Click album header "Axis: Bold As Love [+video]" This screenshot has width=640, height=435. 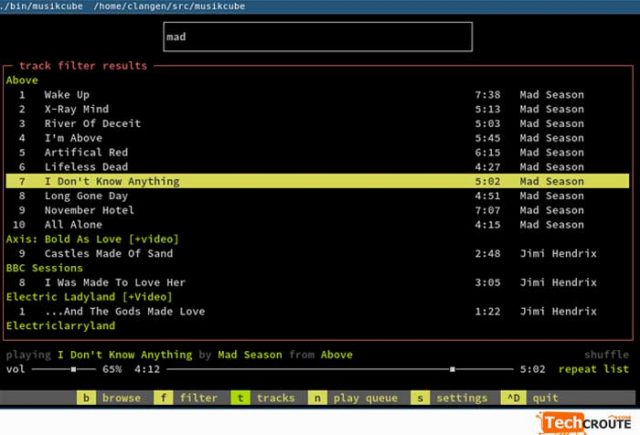pyautogui.click(x=92, y=239)
